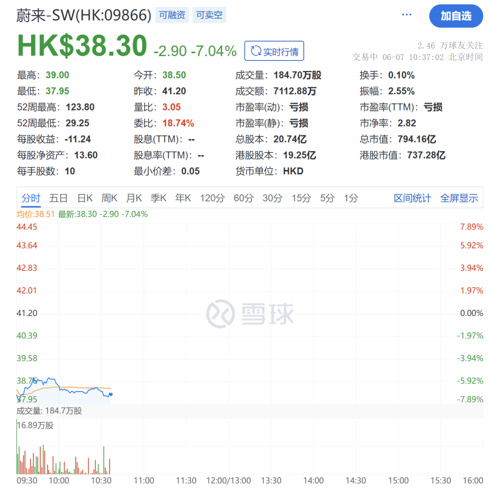Switch to the 五日 five-day tab
Screen dimensions: 500x494
point(58,198)
